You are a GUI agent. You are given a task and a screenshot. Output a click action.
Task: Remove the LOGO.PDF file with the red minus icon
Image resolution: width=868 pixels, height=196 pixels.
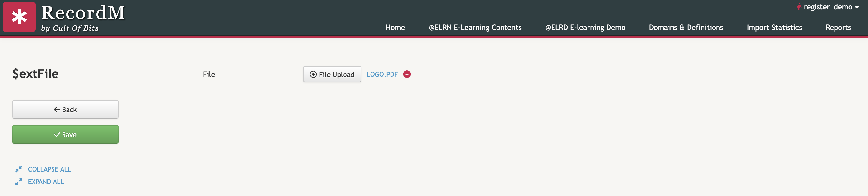[407, 74]
